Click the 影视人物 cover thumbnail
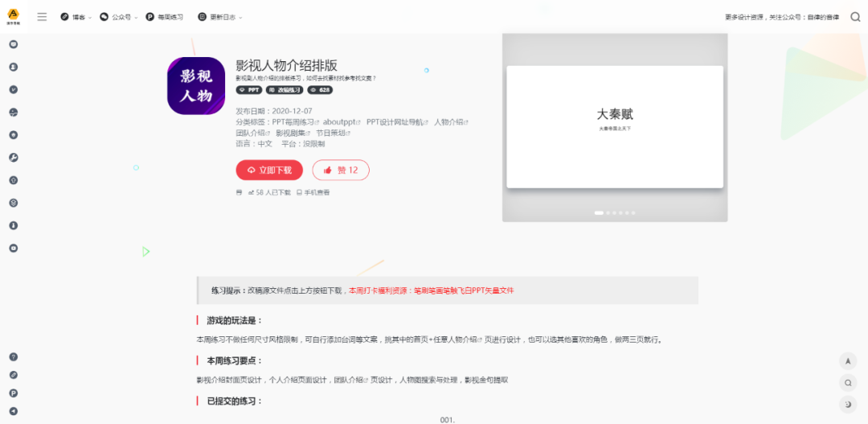This screenshot has width=868, height=424. (x=196, y=86)
